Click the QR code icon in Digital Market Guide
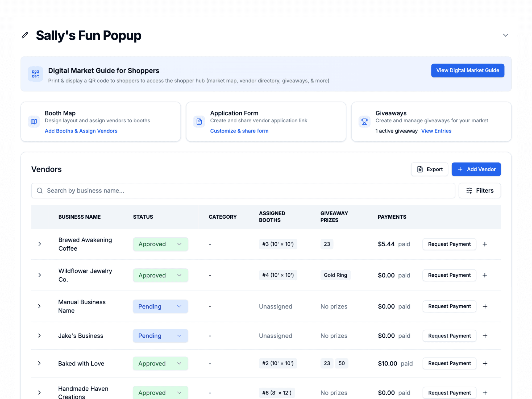 click(35, 74)
